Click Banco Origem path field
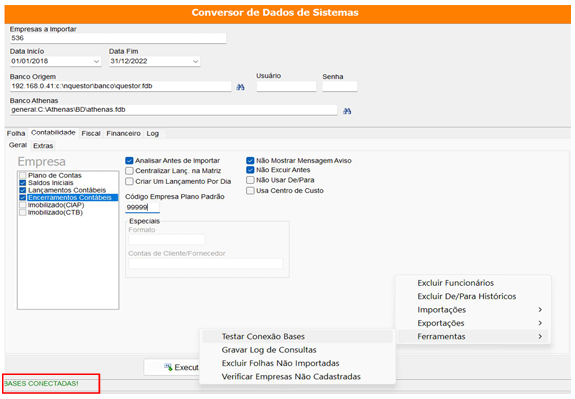This screenshot has width=575, height=399. click(121, 86)
